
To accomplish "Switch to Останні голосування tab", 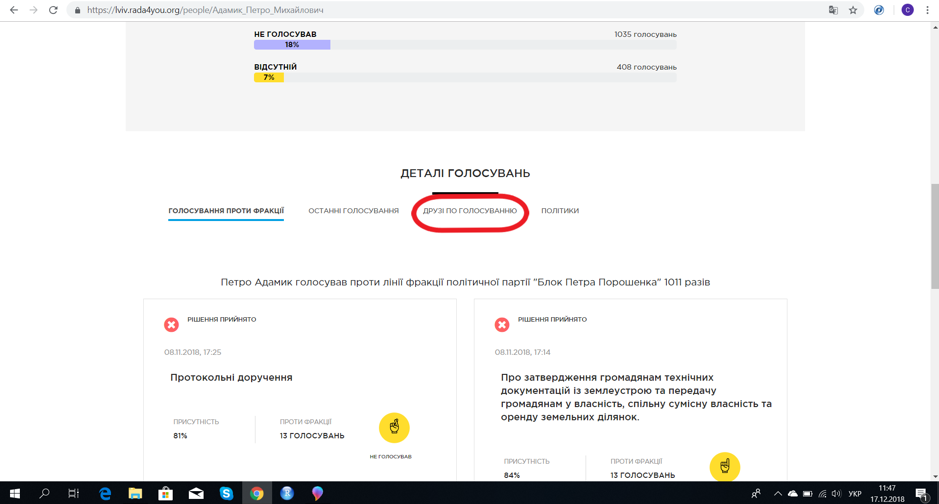I will click(x=353, y=211).
